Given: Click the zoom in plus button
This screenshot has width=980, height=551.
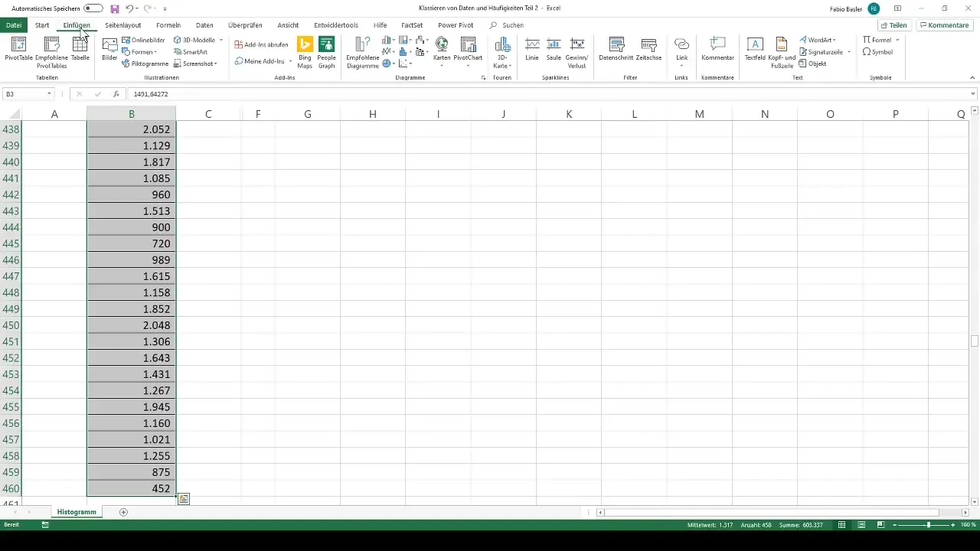Looking at the screenshot, I should point(953,525).
